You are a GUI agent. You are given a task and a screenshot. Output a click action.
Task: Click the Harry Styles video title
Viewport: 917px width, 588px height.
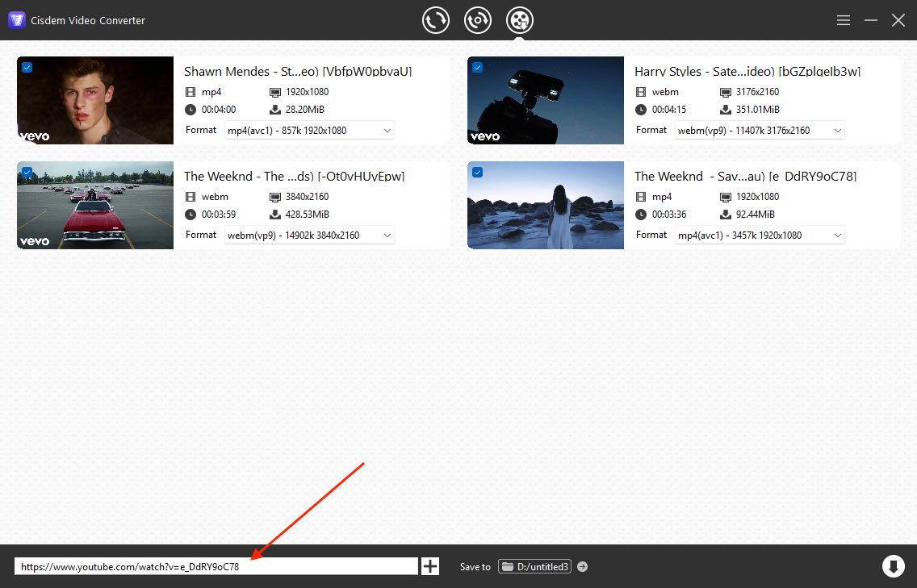pyautogui.click(x=747, y=71)
